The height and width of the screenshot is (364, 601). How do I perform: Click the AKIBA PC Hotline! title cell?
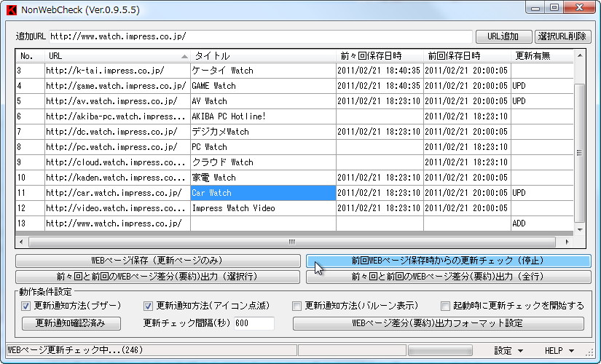point(263,116)
